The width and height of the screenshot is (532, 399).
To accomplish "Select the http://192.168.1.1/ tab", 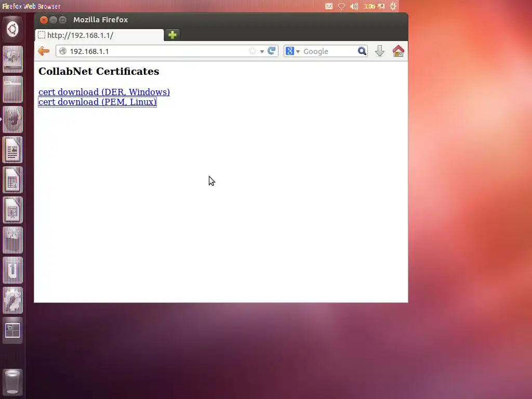I will [x=99, y=35].
